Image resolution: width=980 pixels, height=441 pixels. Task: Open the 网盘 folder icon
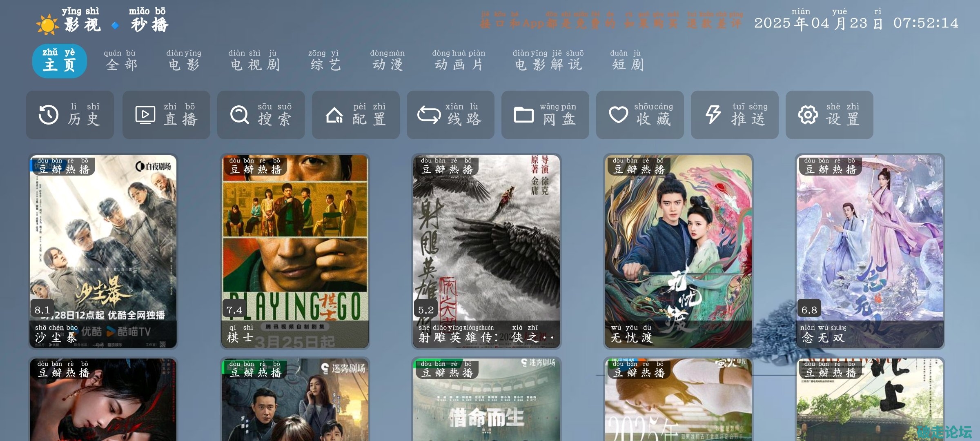[523, 115]
